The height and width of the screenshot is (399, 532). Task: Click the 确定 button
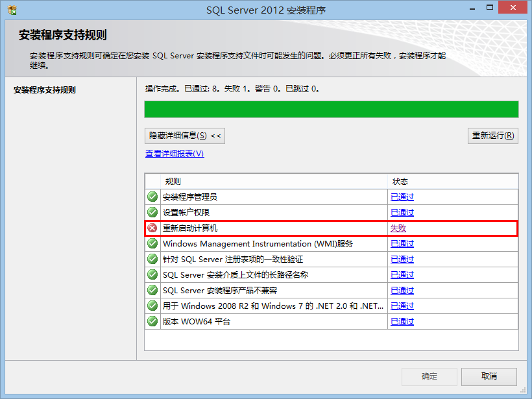pos(429,376)
